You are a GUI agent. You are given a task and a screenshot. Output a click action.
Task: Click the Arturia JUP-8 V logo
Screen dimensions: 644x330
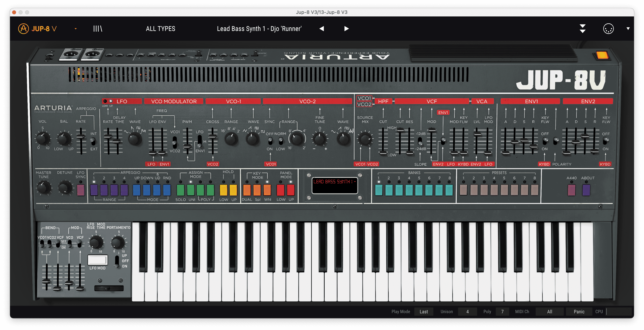pyautogui.click(x=37, y=29)
